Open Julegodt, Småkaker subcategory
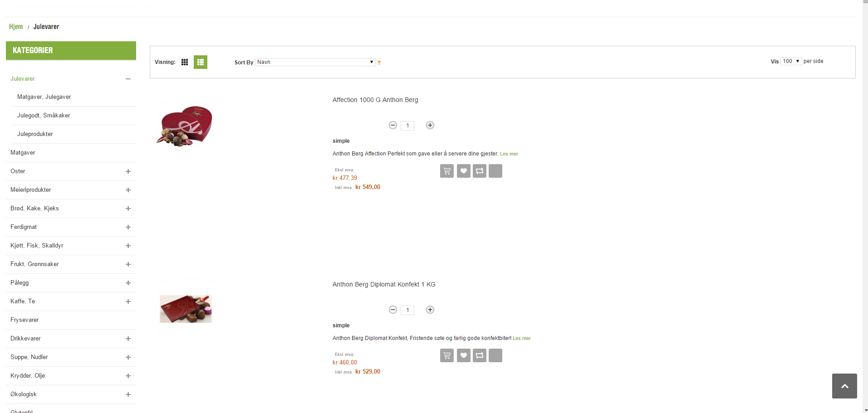The image size is (868, 413). point(44,116)
